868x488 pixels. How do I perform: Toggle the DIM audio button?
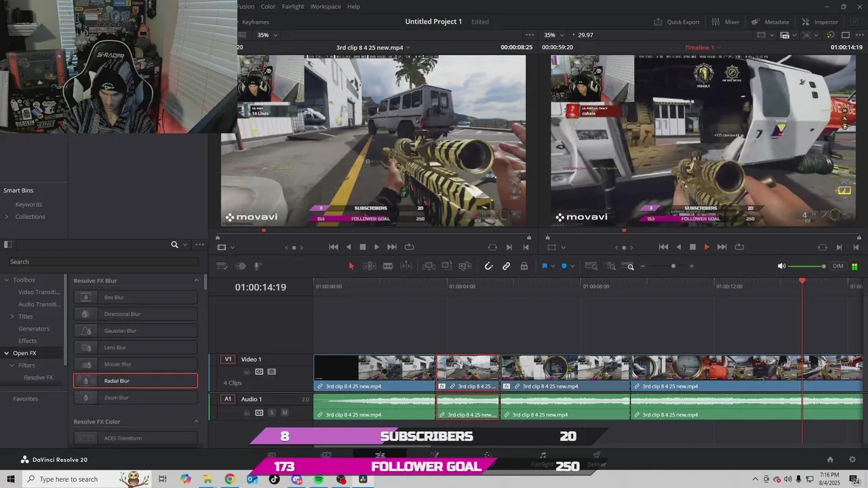pyautogui.click(x=838, y=266)
